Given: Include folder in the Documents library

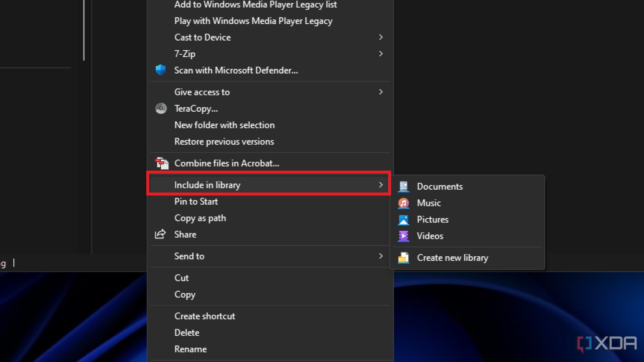Looking at the screenshot, I should click(468, 186).
